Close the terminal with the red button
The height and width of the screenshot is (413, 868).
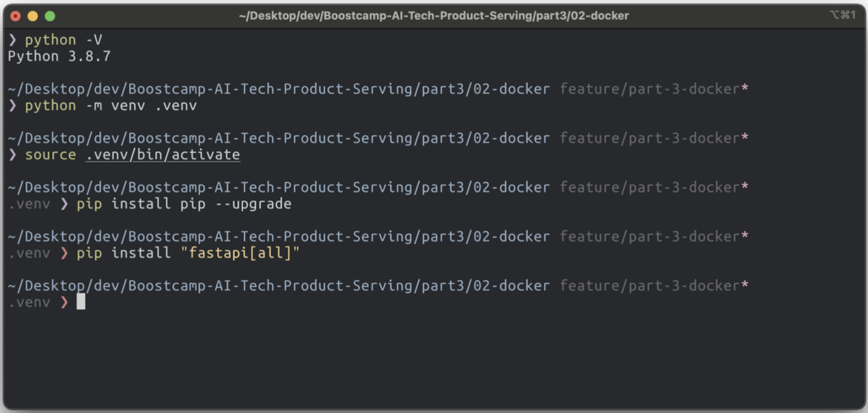[x=15, y=15]
